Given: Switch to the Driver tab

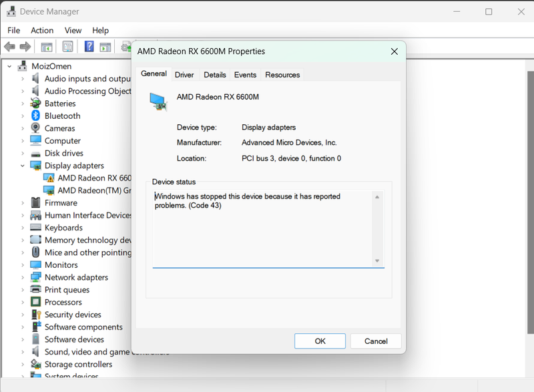Looking at the screenshot, I should [x=184, y=75].
